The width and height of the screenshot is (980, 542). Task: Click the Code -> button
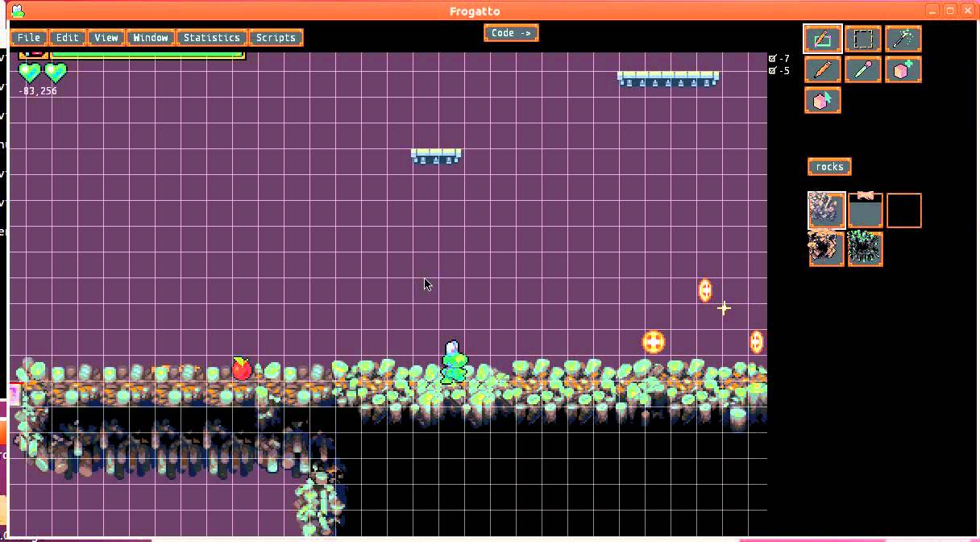click(x=511, y=33)
